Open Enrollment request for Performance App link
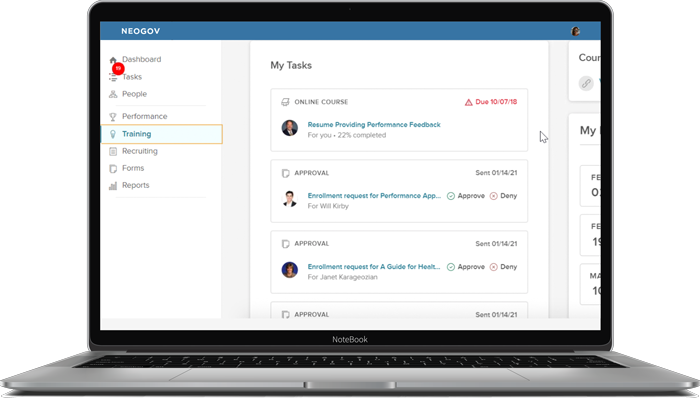Viewport: 700px width, 398px height. pyautogui.click(x=374, y=195)
